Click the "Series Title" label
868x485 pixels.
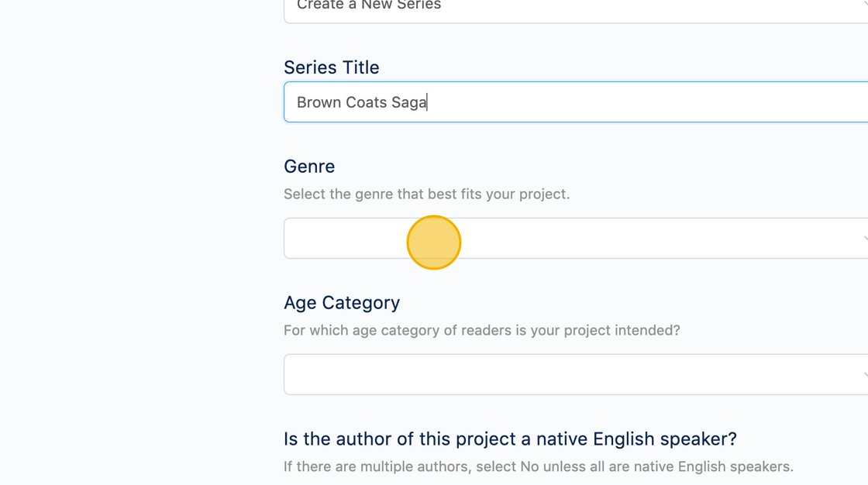[x=332, y=67]
